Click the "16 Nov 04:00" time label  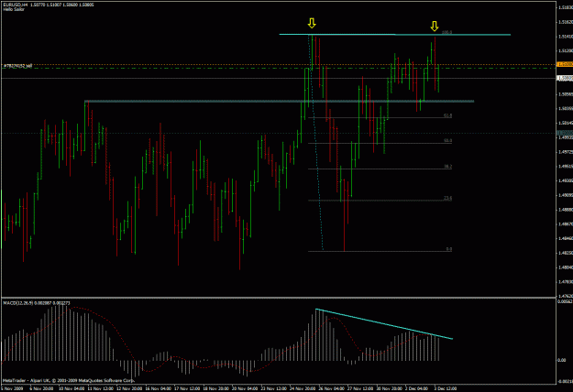[158, 388]
